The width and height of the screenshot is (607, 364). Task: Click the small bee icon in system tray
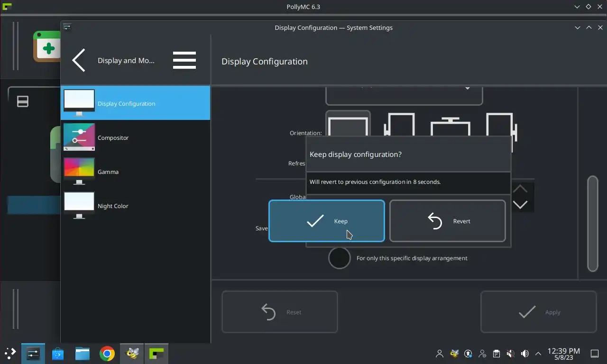click(x=454, y=354)
